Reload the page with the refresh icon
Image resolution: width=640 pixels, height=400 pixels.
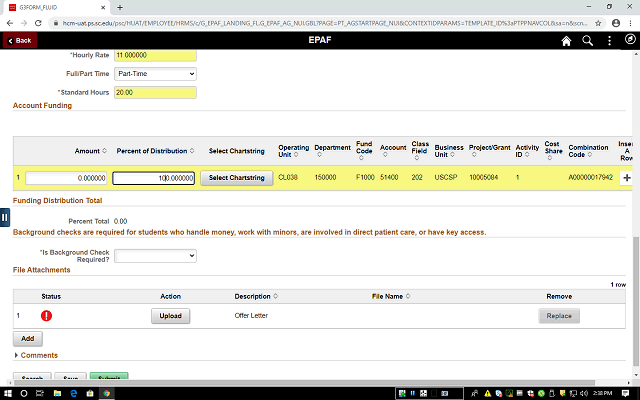coord(38,23)
